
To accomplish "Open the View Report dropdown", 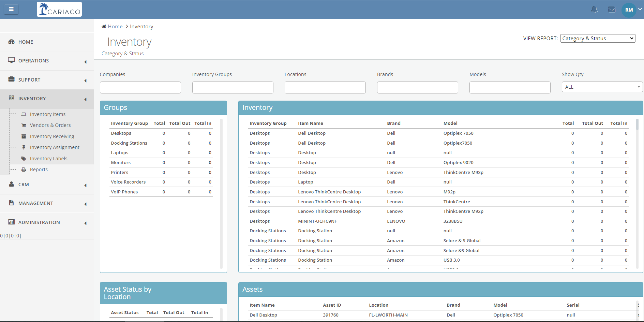I will point(598,39).
